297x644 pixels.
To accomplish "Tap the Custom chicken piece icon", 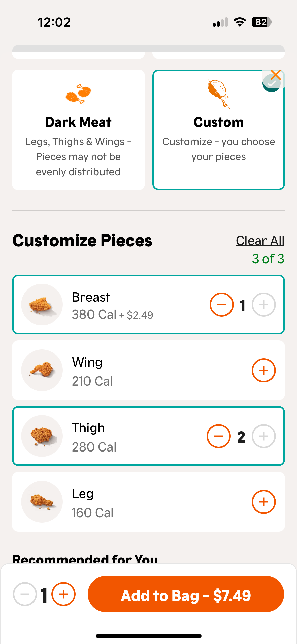I will click(x=218, y=93).
